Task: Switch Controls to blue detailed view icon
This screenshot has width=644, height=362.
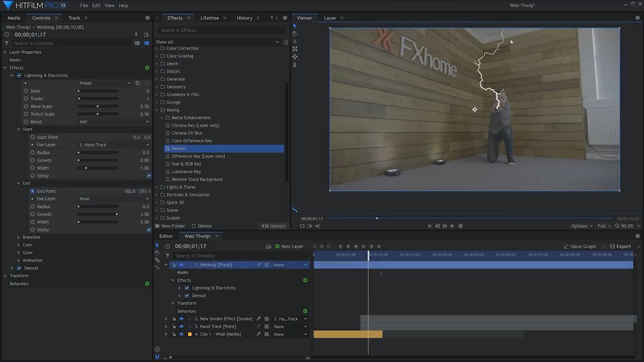Action: click(x=146, y=43)
